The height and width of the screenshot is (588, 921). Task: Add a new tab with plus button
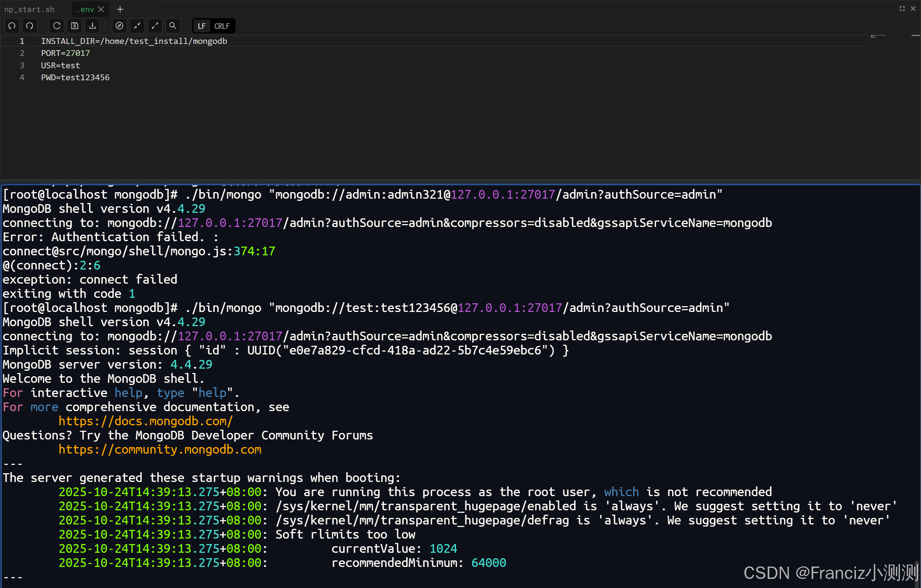click(x=120, y=9)
